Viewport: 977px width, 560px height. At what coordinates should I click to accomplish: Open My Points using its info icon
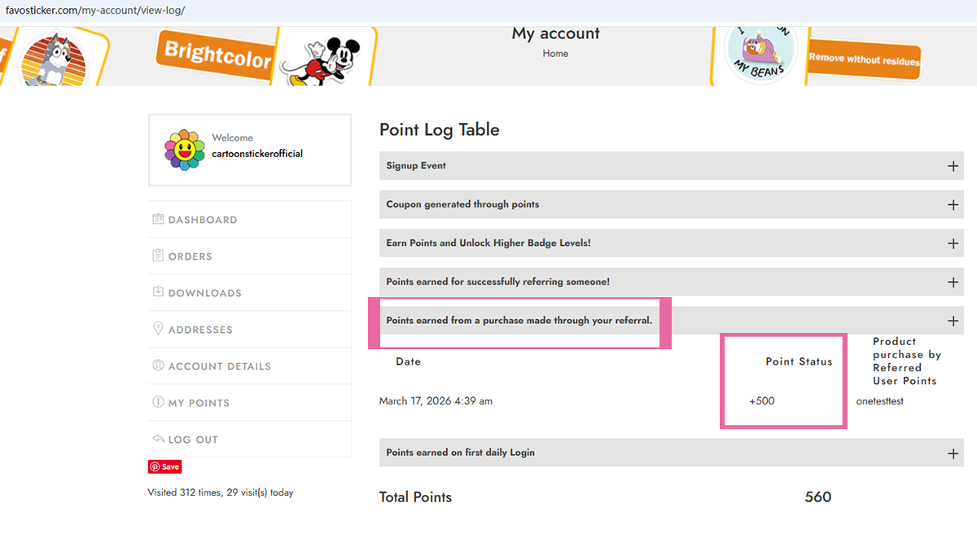point(157,402)
